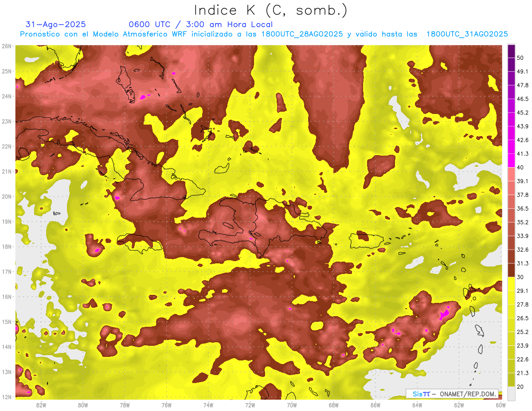
Task: Click the colorbar value 32.6
Action: coord(523,250)
